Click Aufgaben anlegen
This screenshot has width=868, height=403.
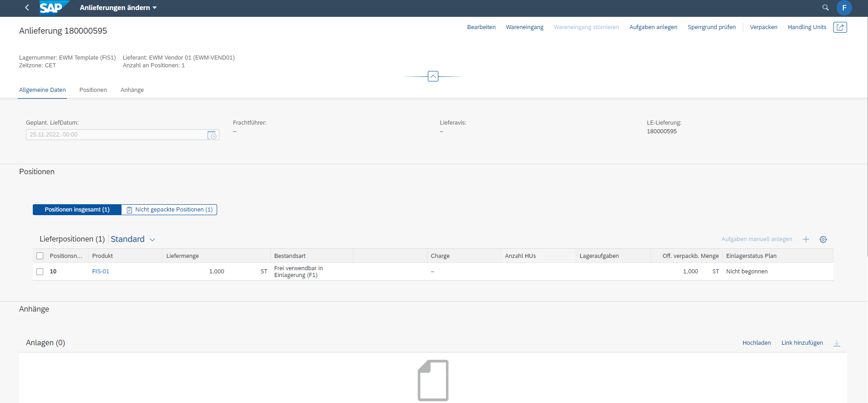pos(653,27)
